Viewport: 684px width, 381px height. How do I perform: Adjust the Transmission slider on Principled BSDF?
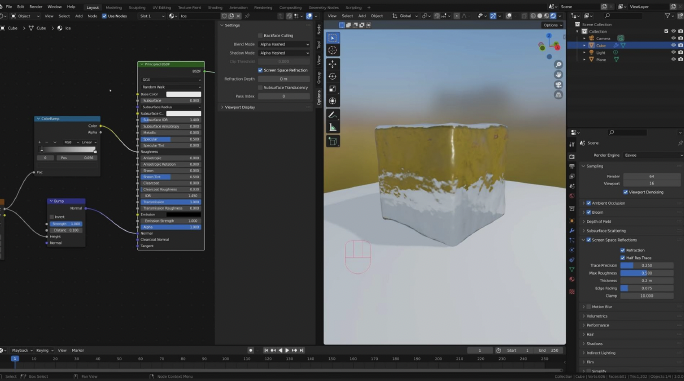[171, 202]
